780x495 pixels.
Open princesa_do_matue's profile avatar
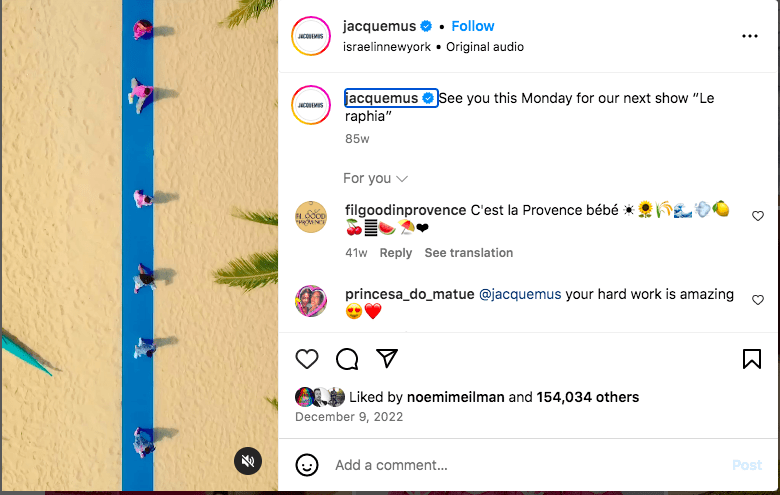[311, 301]
